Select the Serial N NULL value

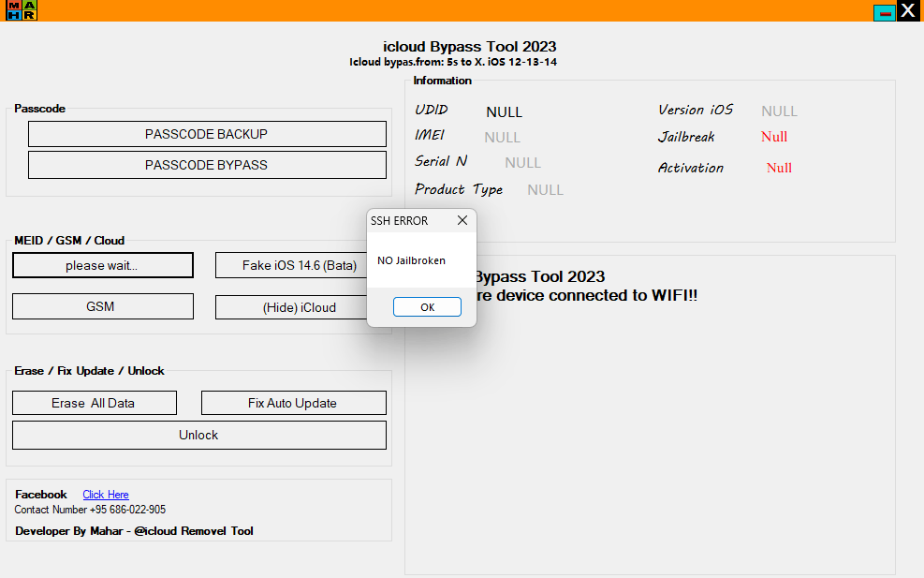522,163
